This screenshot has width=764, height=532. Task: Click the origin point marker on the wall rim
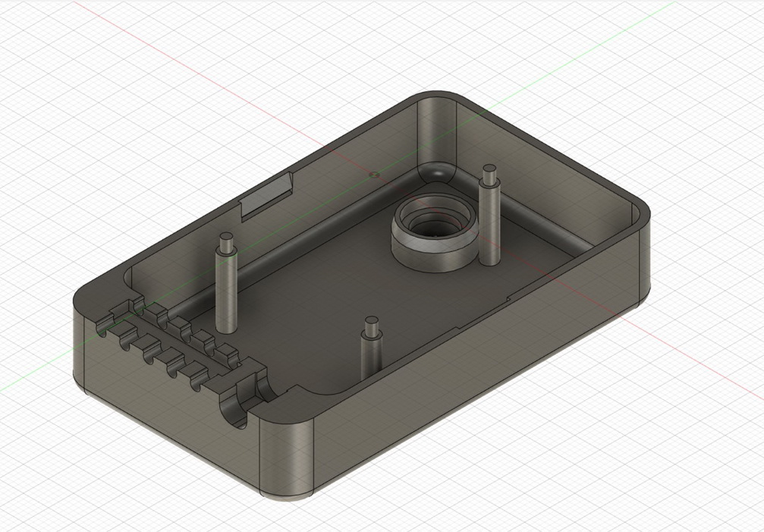(374, 174)
